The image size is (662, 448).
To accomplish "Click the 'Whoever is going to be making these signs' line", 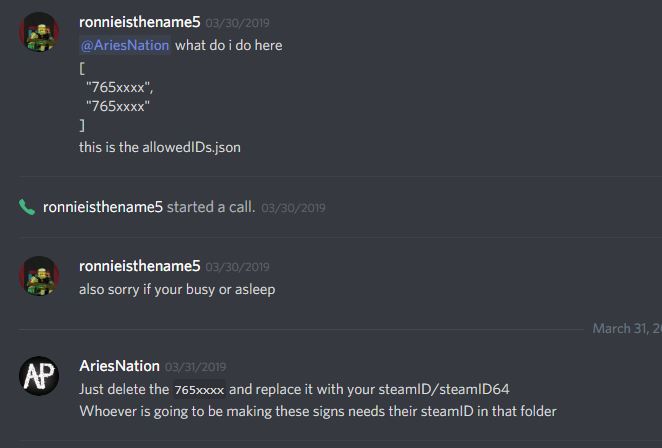I will tap(318, 411).
